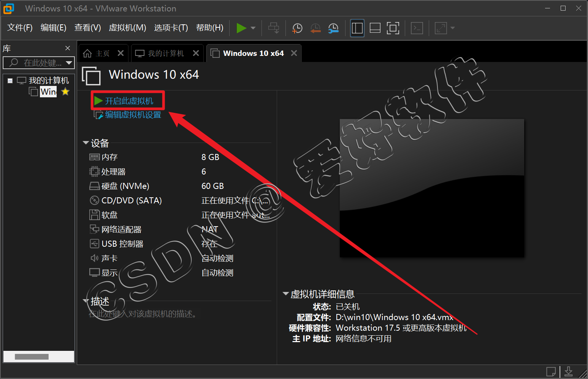This screenshot has height=379, width=588.
Task: Click the green power-on play toolbar icon
Action: click(241, 28)
